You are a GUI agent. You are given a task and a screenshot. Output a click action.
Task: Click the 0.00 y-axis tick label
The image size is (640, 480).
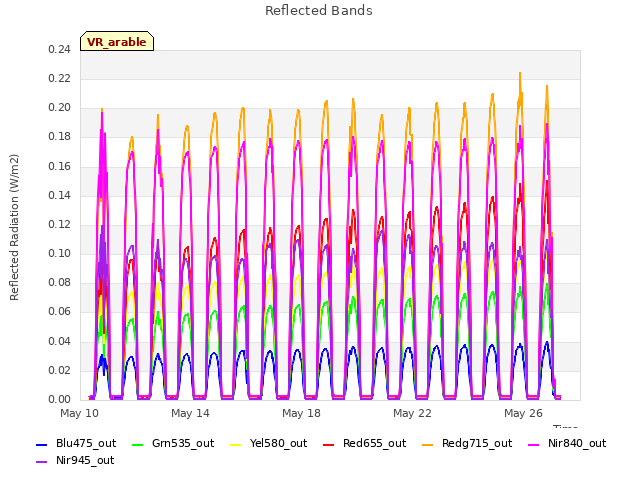pos(60,399)
